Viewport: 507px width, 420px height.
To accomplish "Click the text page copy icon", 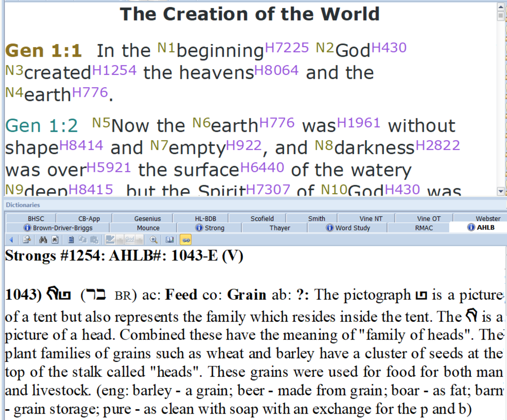I will (x=71, y=240).
